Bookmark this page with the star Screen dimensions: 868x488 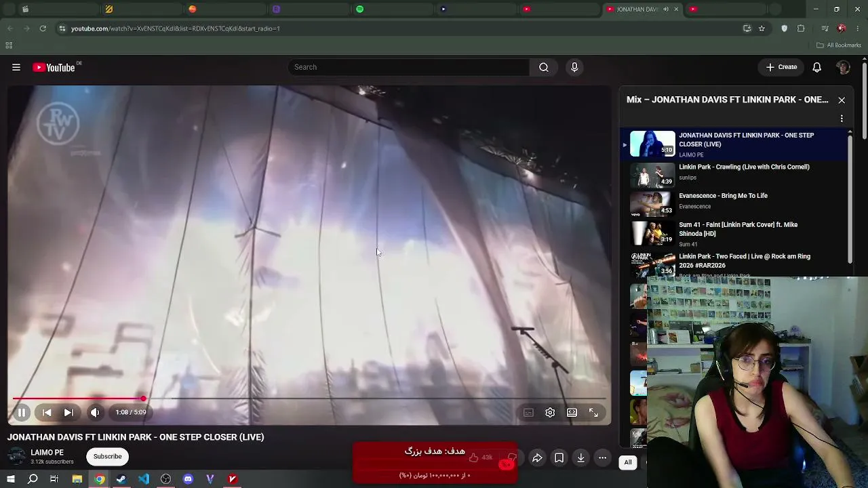[762, 28]
